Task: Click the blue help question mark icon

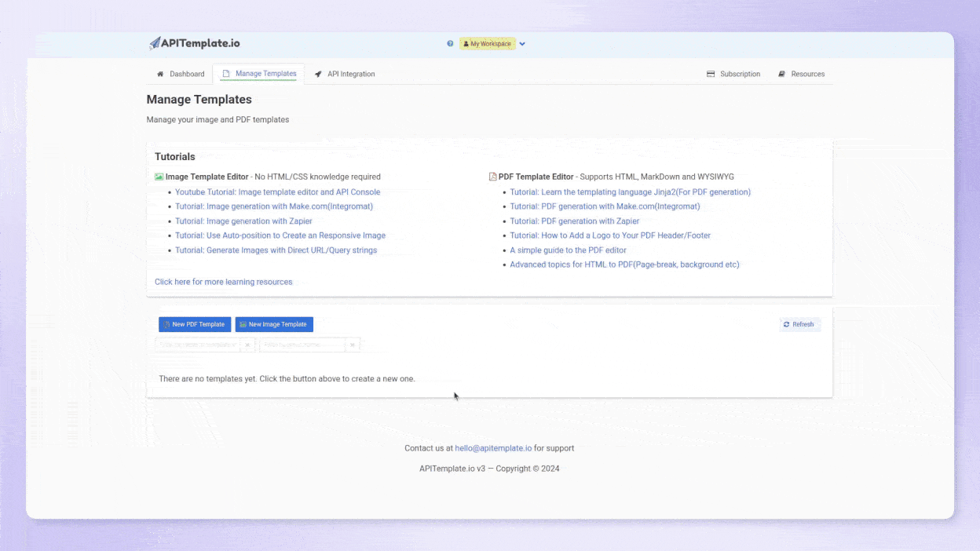Action: pyautogui.click(x=450, y=44)
